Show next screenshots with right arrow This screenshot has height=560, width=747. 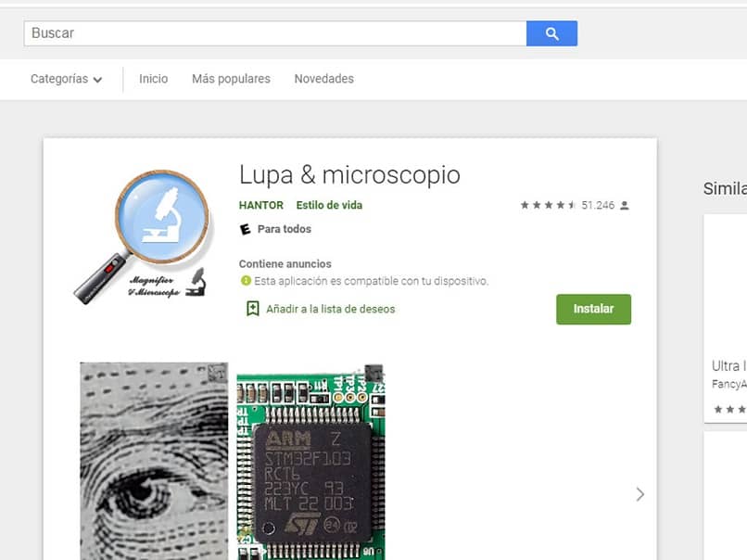pos(639,494)
